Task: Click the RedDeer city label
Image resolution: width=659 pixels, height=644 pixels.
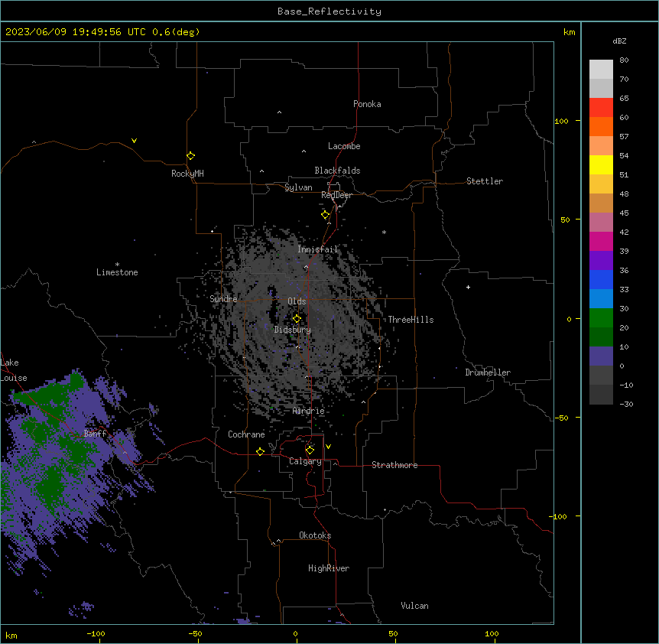Action: point(336,195)
